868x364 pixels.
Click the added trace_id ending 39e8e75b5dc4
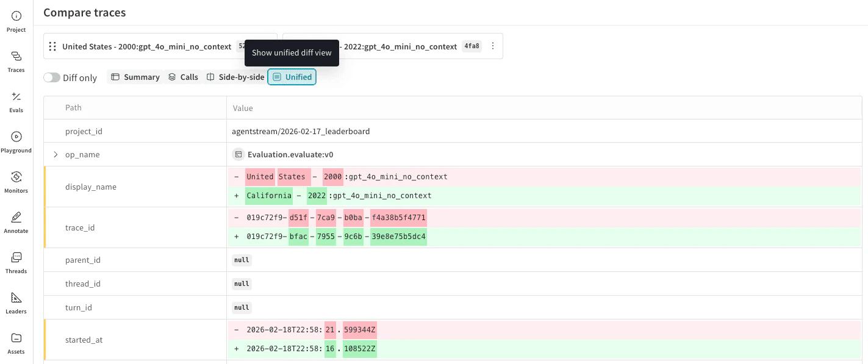coord(544,237)
